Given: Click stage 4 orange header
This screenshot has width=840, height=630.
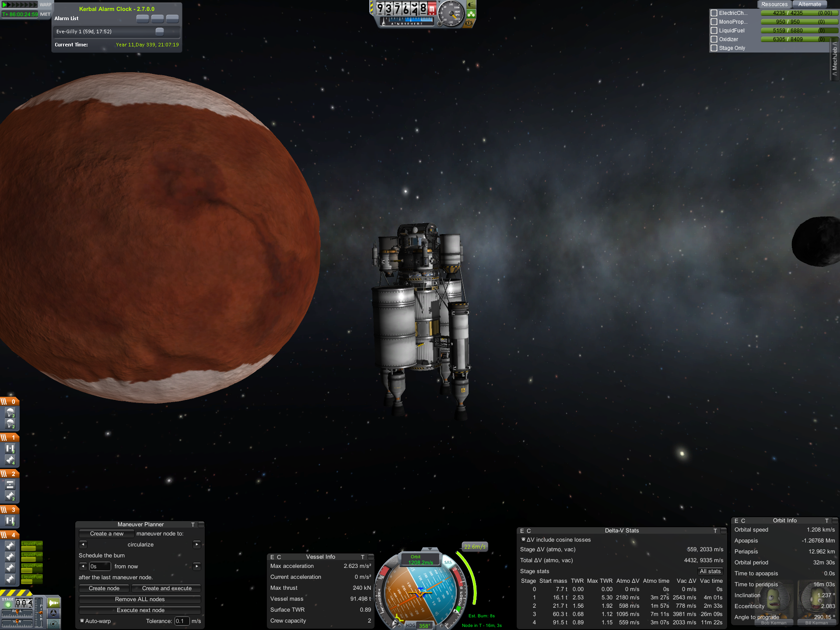Looking at the screenshot, I should 10,535.
